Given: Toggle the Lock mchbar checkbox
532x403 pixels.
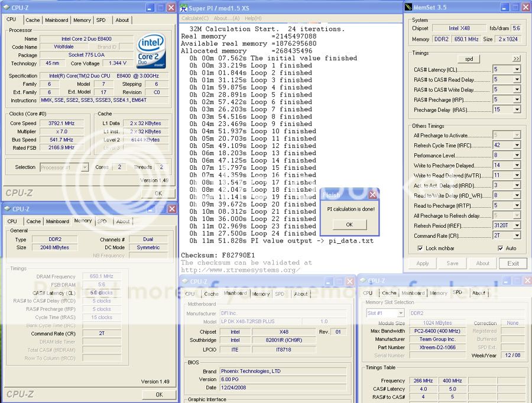Looking at the screenshot, I should click(420, 248).
